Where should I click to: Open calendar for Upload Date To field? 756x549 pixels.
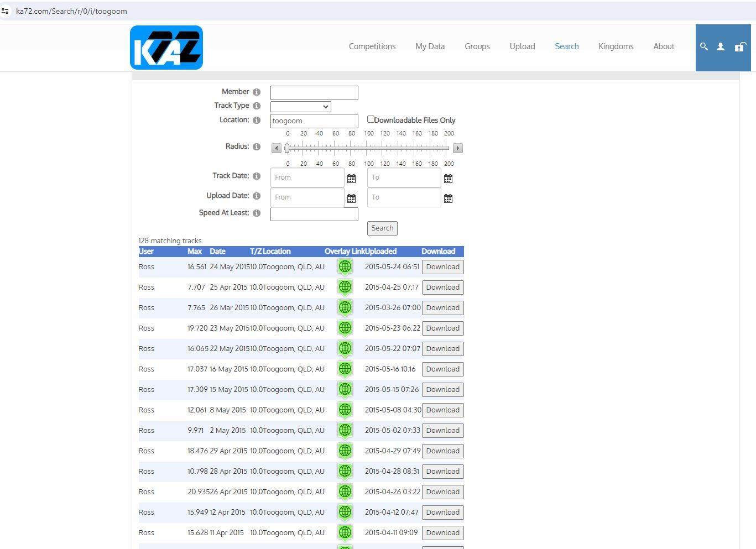(x=448, y=198)
